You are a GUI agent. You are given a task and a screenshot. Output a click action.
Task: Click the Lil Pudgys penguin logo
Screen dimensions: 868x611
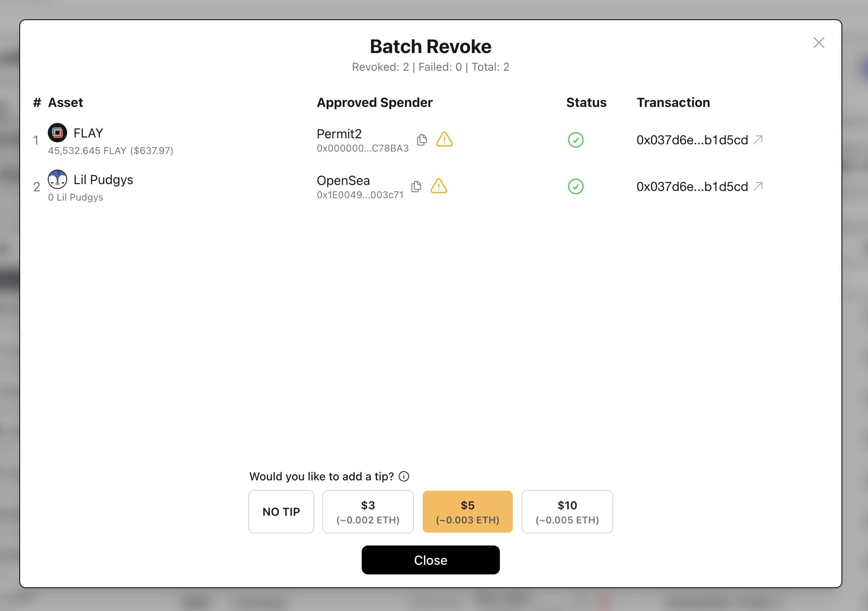pos(57,179)
